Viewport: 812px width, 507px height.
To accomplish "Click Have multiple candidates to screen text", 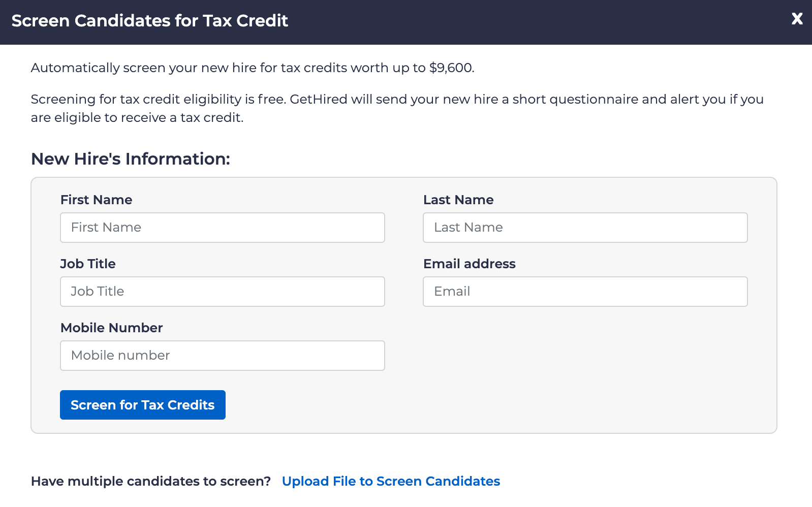I will pos(151,481).
